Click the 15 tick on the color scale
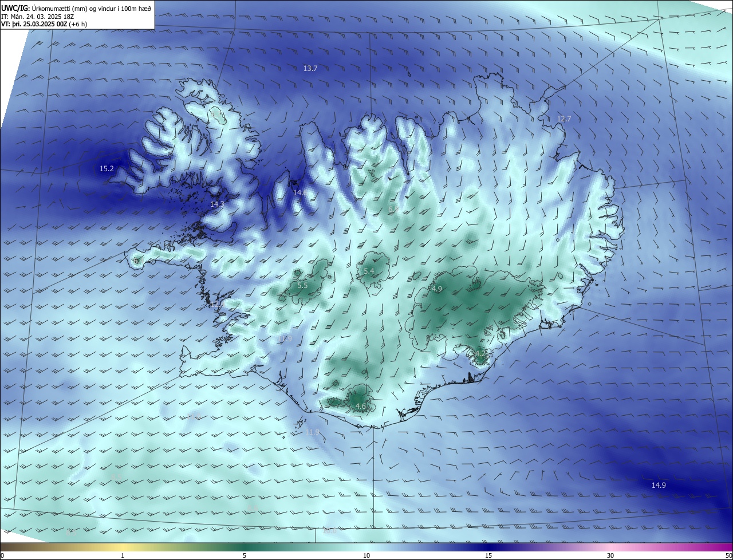Image resolution: width=733 pixels, height=560 pixels. (x=488, y=555)
